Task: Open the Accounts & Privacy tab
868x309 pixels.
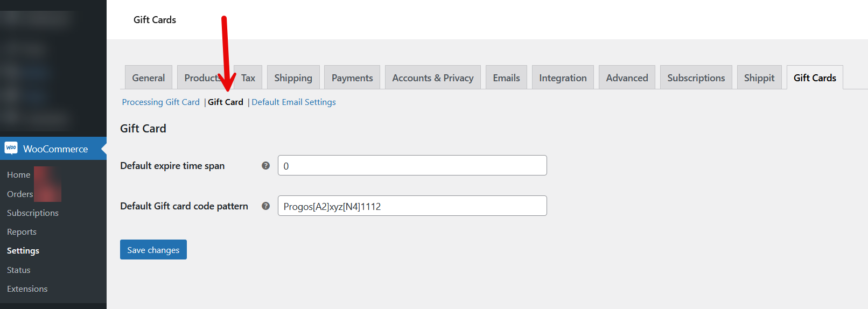Action: 433,78
